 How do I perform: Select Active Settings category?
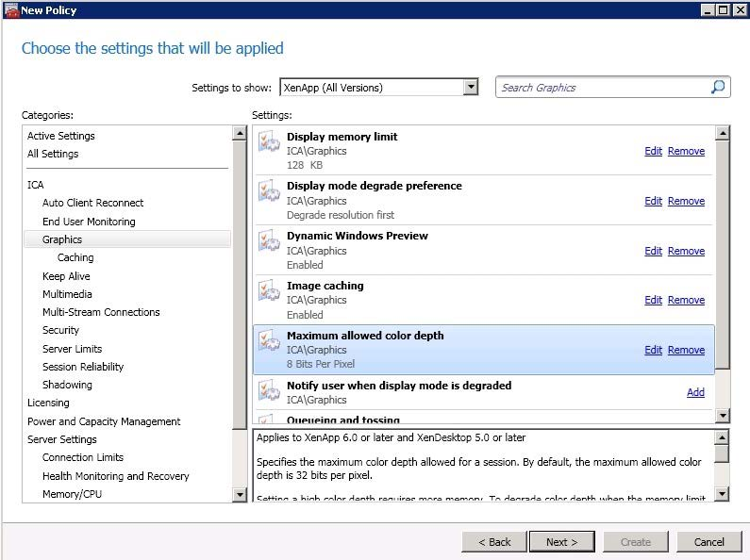(60, 136)
